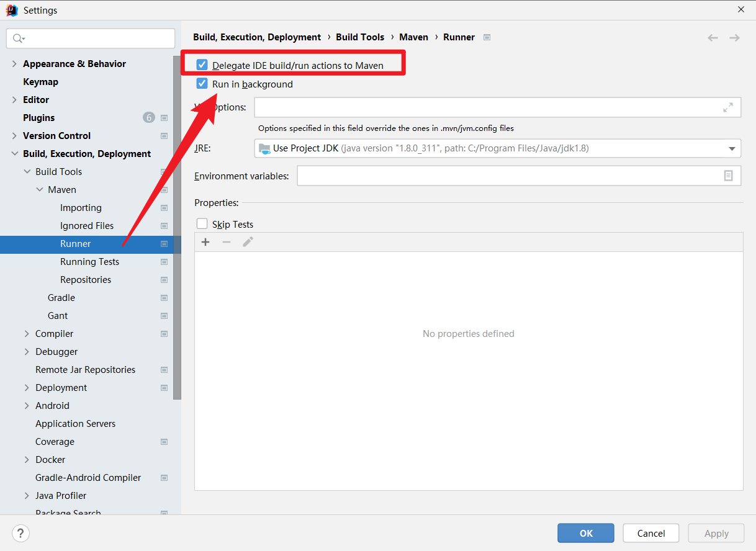Click into the Environment variables field
Screen dimensions: 756x551
coord(519,176)
